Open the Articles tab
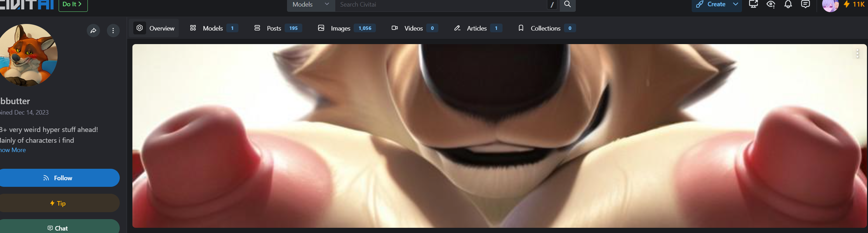 tap(478, 28)
